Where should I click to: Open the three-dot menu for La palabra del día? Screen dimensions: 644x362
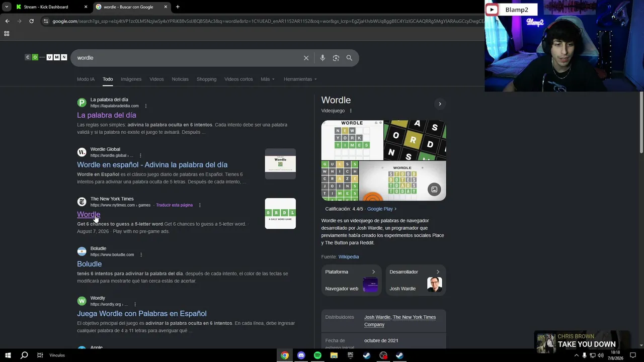coord(146,106)
